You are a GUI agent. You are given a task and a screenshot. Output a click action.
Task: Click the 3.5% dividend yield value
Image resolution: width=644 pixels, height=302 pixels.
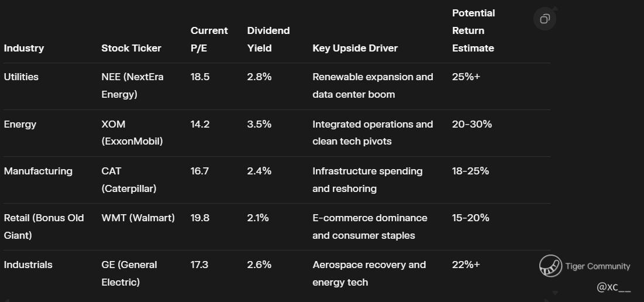(x=259, y=124)
